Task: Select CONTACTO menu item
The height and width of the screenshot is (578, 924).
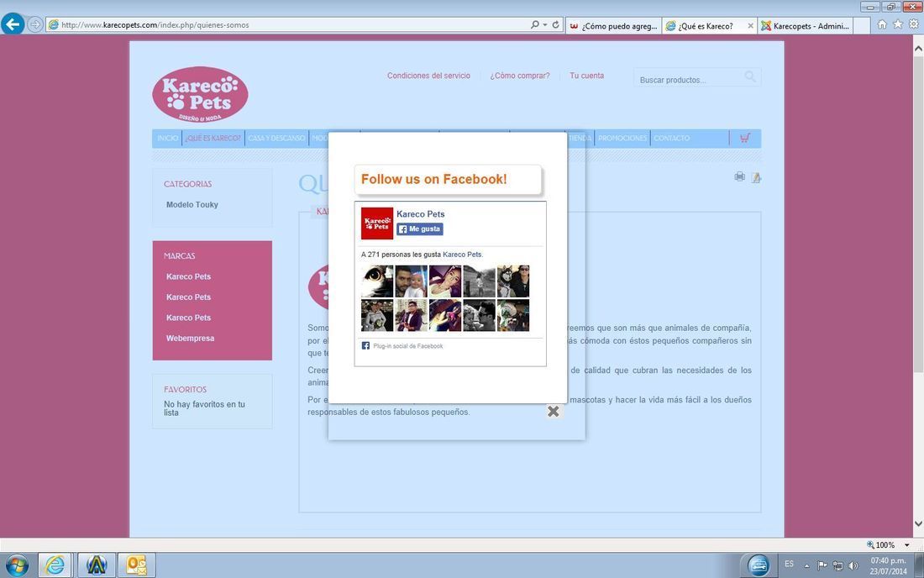Action: (672, 139)
